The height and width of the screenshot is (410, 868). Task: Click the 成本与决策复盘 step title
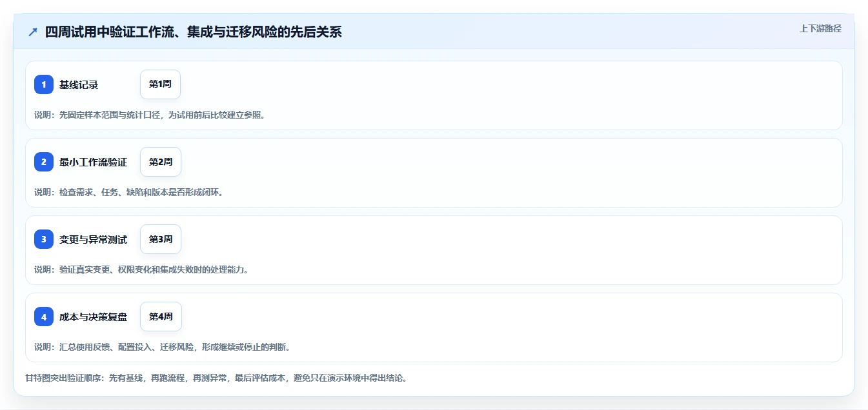pyautogui.click(x=93, y=317)
